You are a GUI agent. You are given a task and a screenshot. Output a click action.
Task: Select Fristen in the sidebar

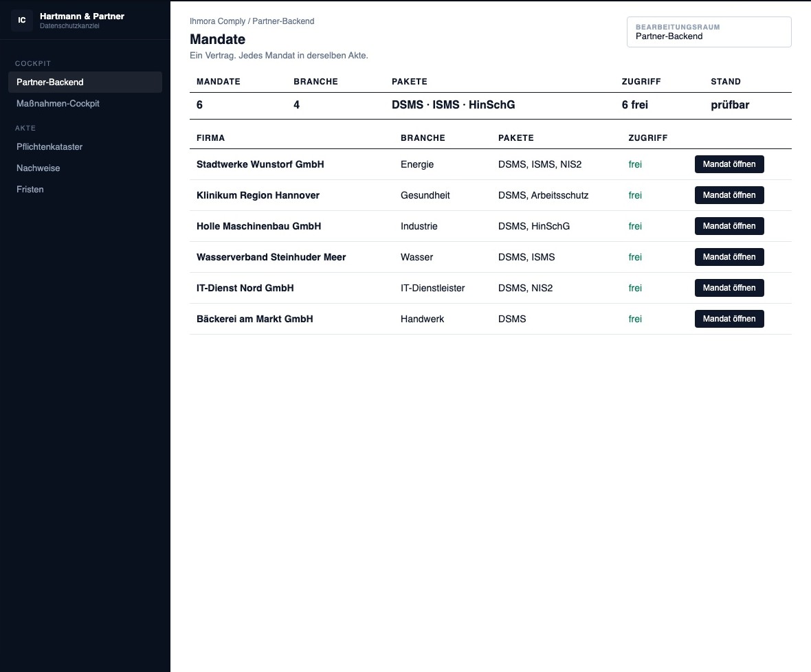click(85, 189)
